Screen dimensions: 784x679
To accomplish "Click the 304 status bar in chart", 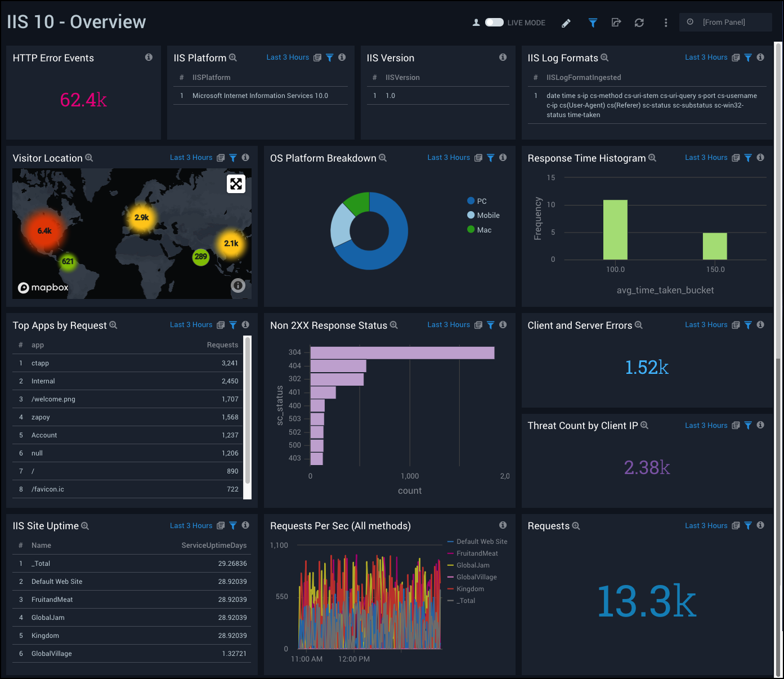I will coord(402,352).
